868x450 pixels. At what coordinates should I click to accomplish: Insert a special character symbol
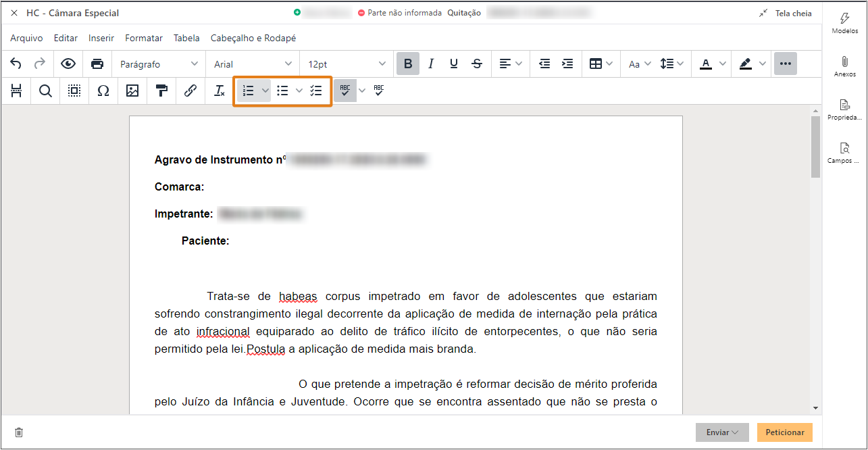[x=103, y=90]
